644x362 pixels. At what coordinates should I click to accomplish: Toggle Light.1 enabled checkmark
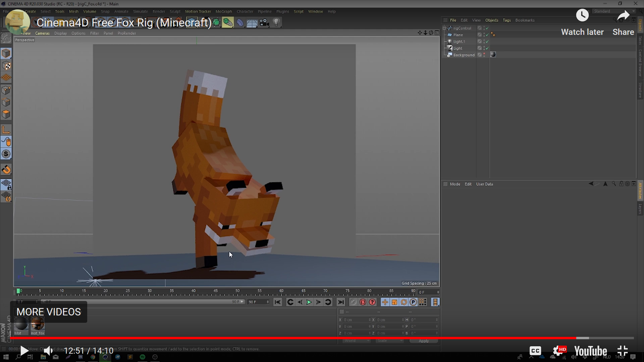pos(487,42)
